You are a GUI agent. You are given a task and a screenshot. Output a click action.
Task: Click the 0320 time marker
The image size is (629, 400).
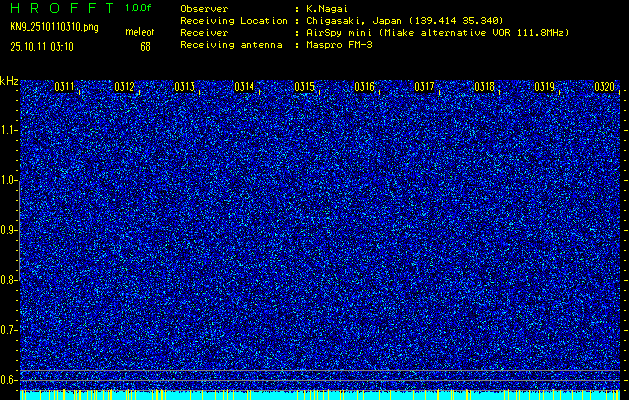pos(604,88)
